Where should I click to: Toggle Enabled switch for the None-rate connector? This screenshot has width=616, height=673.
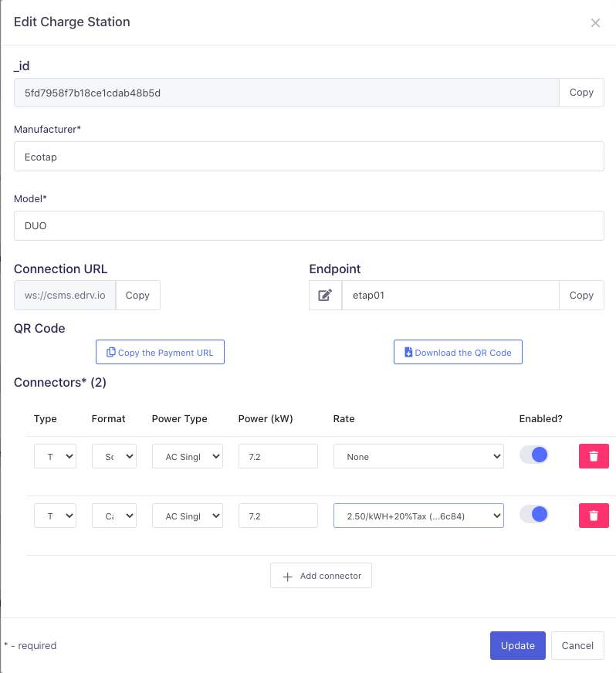click(x=534, y=455)
